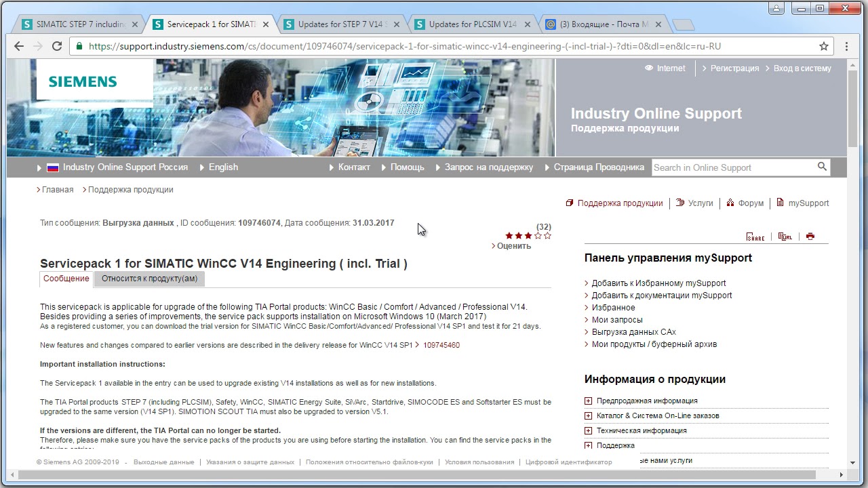Click the Вход в систему link
The height and width of the screenshot is (488, 868).
[802, 68]
